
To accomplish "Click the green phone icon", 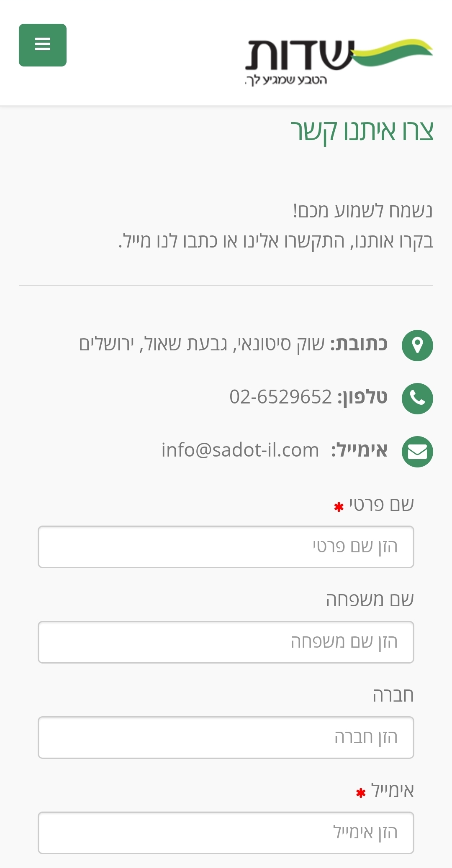I will click(417, 398).
